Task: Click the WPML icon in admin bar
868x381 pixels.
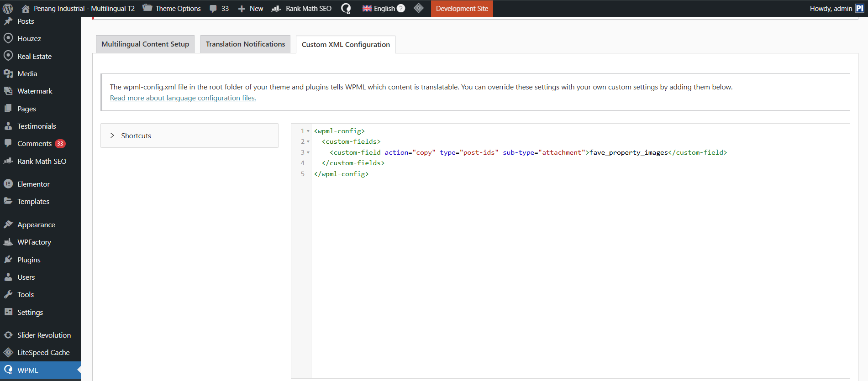Action: tap(346, 8)
